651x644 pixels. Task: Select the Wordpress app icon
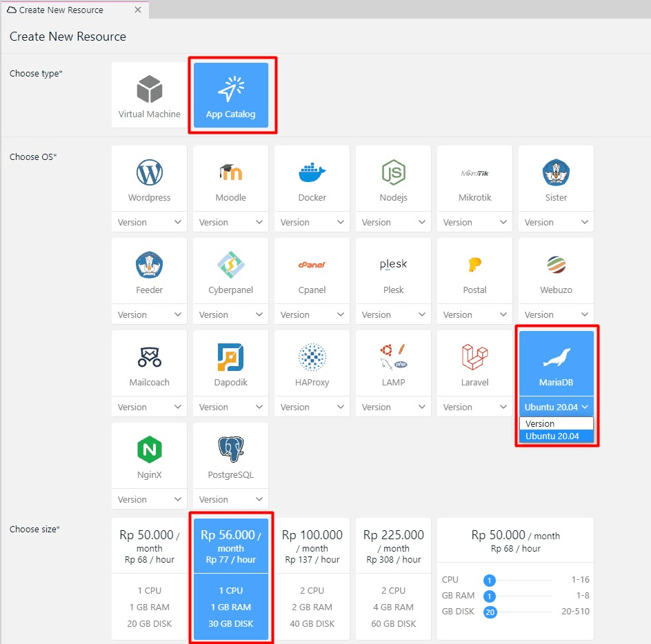tap(149, 173)
